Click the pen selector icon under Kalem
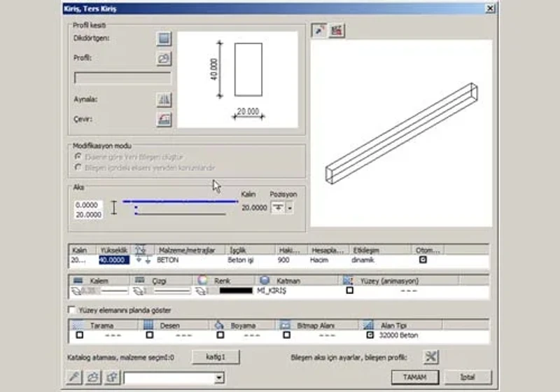 point(76,291)
